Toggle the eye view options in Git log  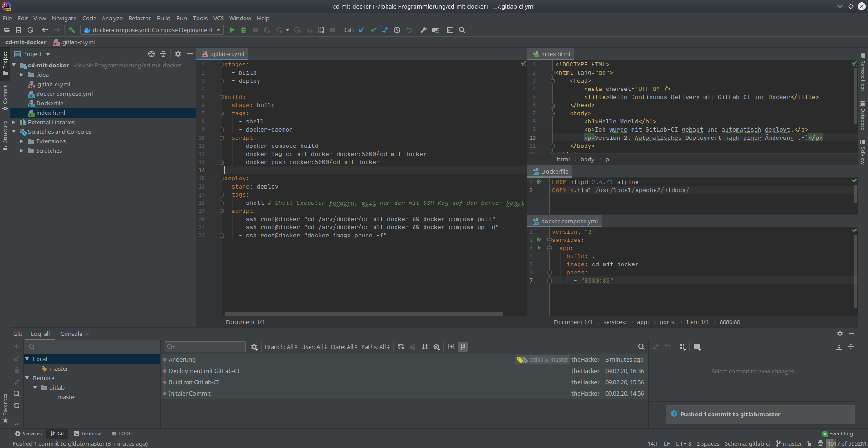click(436, 347)
